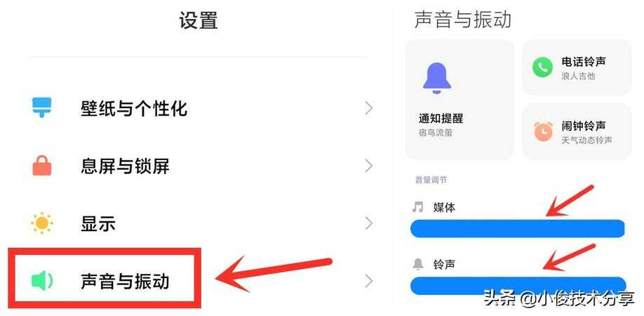Expand chevron for 壁纸与个性化
Image resolution: width=644 pixels, height=316 pixels.
tap(369, 108)
